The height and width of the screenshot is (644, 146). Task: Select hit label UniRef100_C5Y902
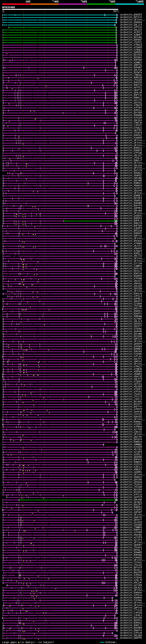pyautogui.click(x=131, y=562)
